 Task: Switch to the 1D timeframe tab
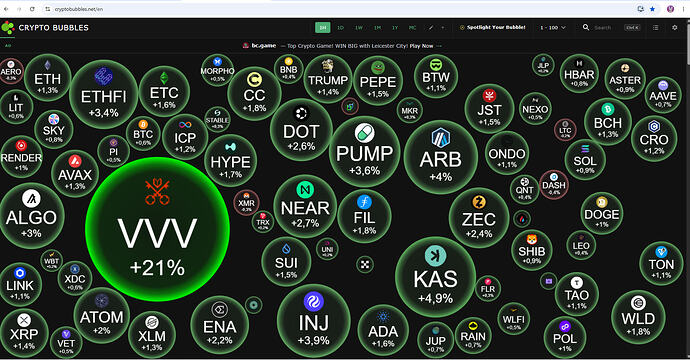(340, 27)
